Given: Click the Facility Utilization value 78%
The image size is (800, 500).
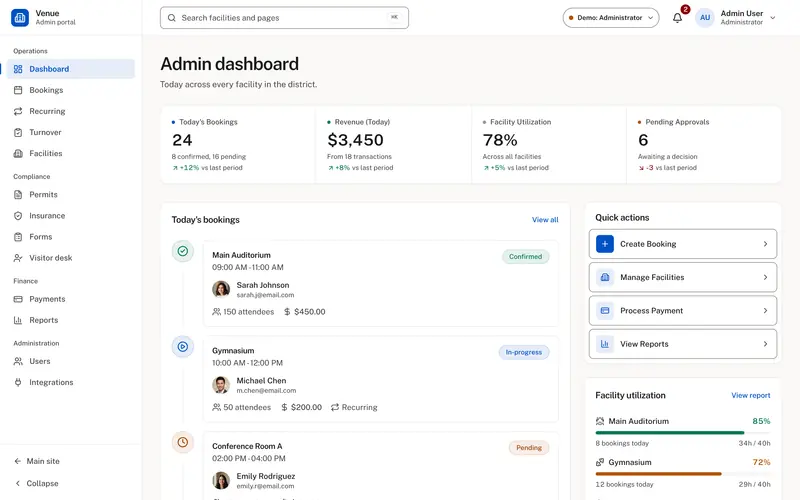Looking at the screenshot, I should (500, 140).
